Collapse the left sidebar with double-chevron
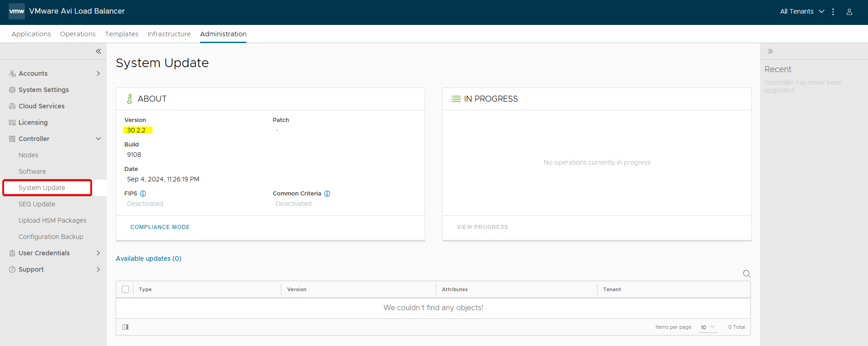 pyautogui.click(x=98, y=51)
